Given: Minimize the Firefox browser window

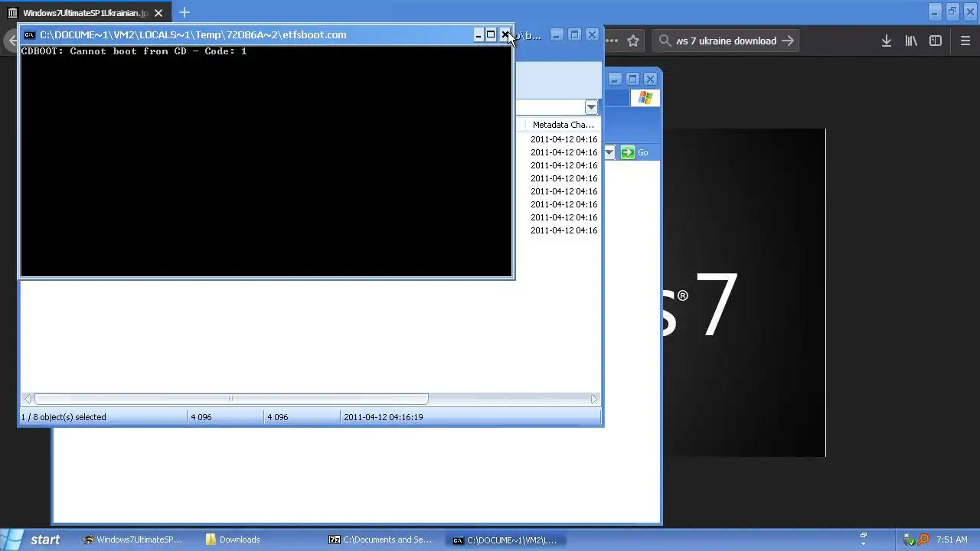Looking at the screenshot, I should coord(935,11).
